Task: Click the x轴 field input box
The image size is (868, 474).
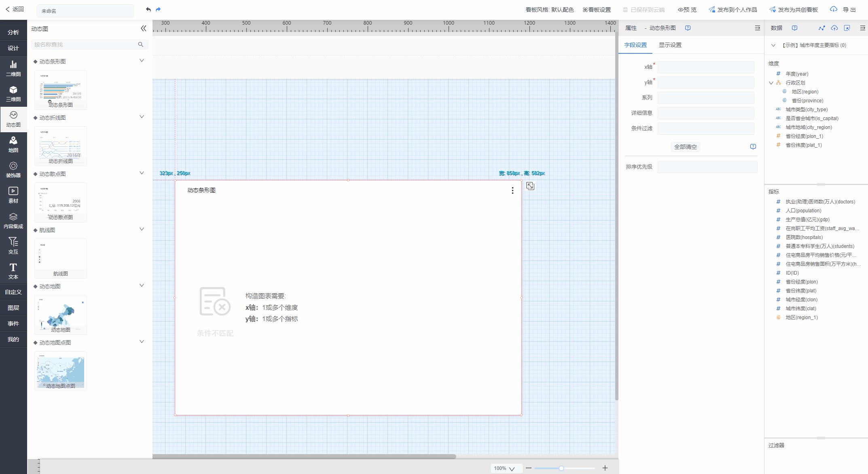Action: (x=705, y=67)
